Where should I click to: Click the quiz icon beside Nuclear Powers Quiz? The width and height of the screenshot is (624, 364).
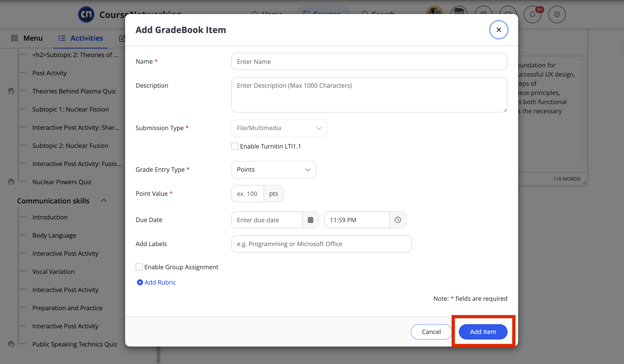(11, 182)
